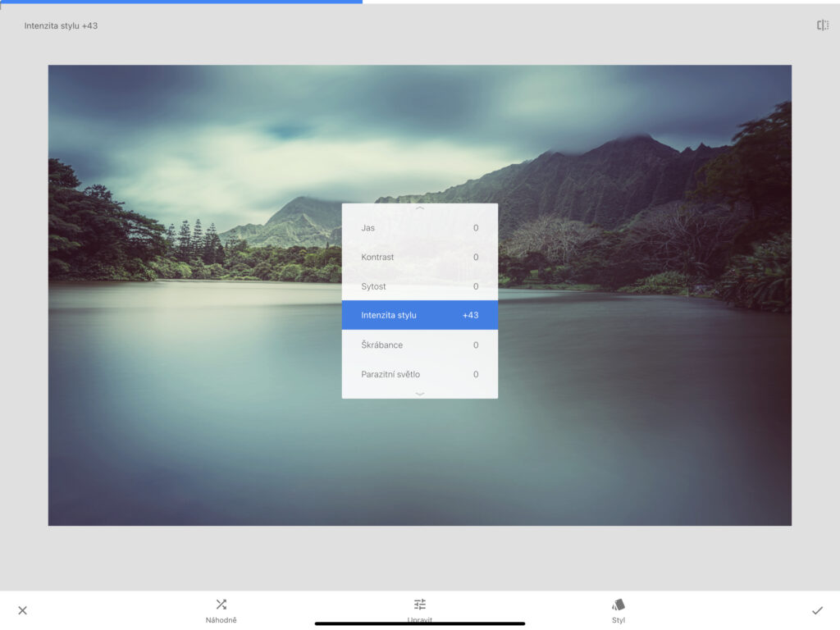Open the Upravit adjustment sliders icon

click(420, 605)
